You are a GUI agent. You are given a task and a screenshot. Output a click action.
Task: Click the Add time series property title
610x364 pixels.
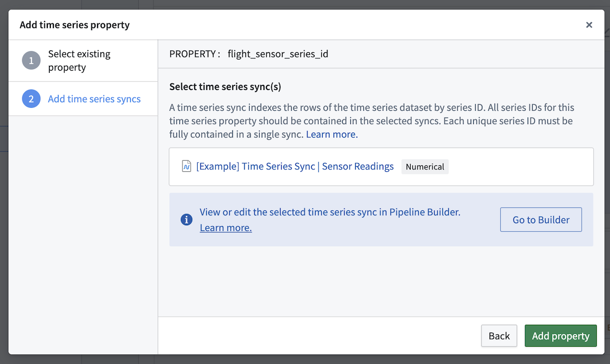pos(75,25)
